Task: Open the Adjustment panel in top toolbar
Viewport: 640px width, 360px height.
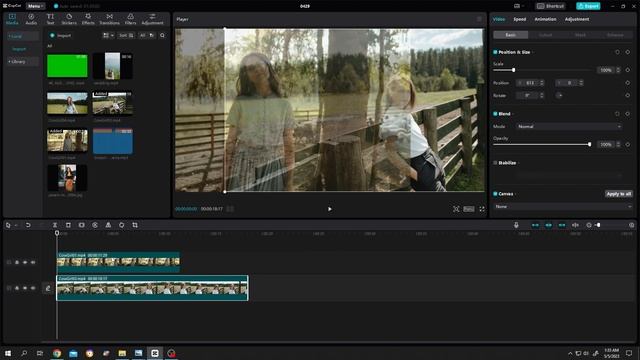Action: click(152, 18)
